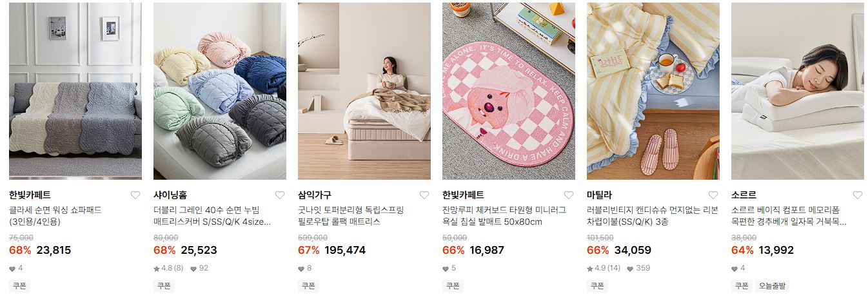Image resolution: width=868 pixels, height=306 pixels.
Task: Click star rating 4.9 under 마틸라 product
Action: 604,268
